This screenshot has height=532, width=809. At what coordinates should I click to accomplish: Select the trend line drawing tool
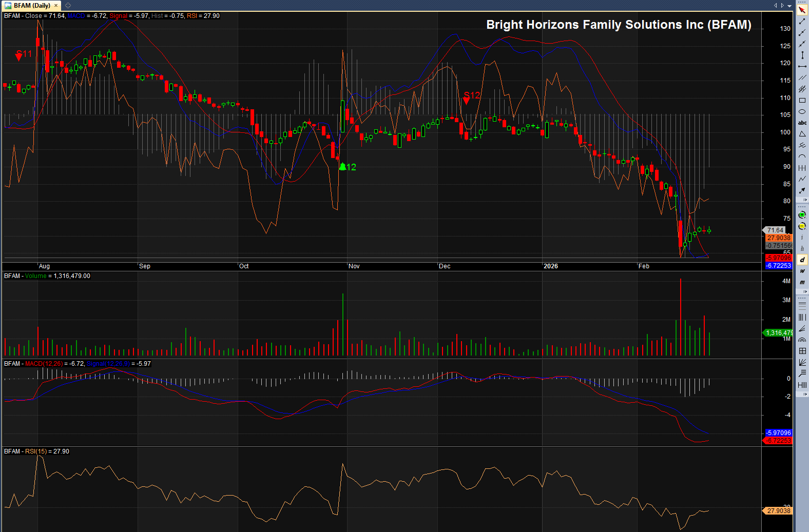point(802,22)
